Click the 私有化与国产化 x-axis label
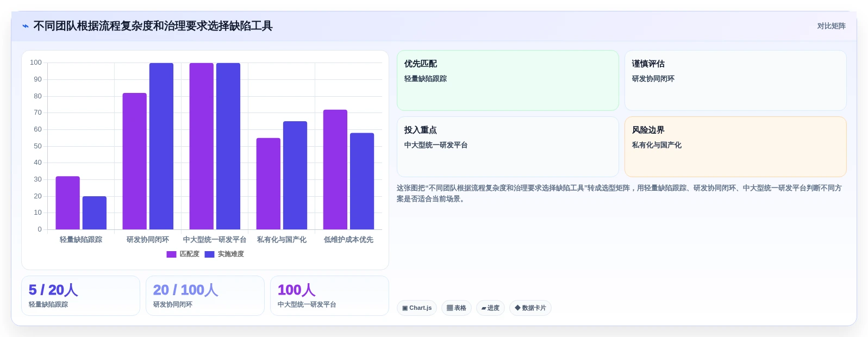This screenshot has height=337, width=868. (x=282, y=240)
